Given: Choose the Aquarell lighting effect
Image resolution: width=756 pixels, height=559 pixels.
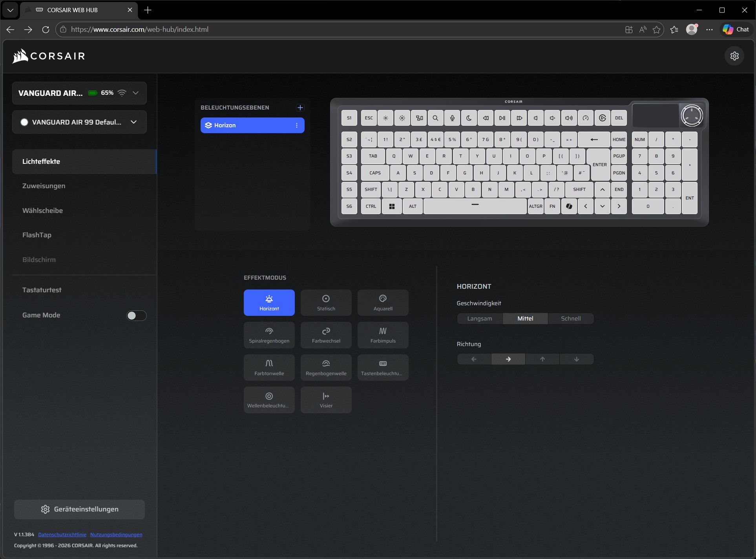Looking at the screenshot, I should (383, 302).
